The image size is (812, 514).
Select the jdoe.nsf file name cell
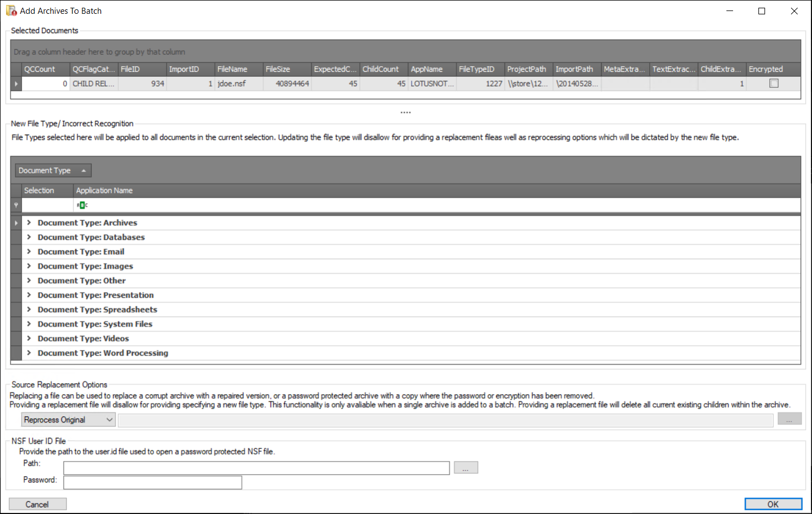coord(239,83)
